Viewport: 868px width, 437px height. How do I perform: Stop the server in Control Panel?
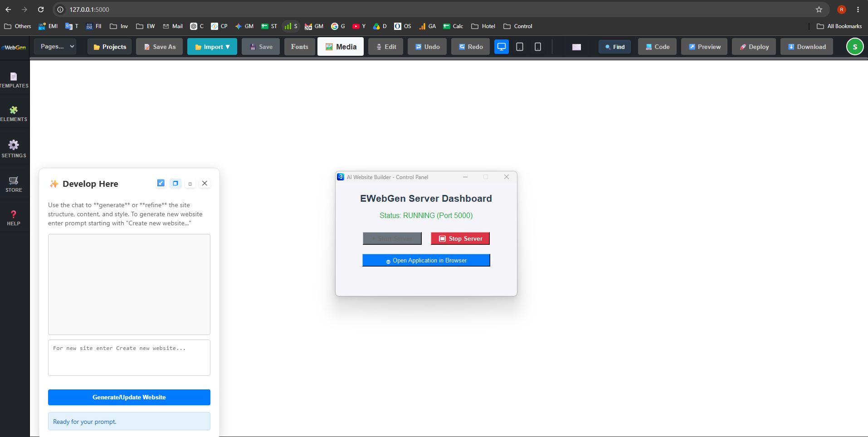click(x=460, y=238)
